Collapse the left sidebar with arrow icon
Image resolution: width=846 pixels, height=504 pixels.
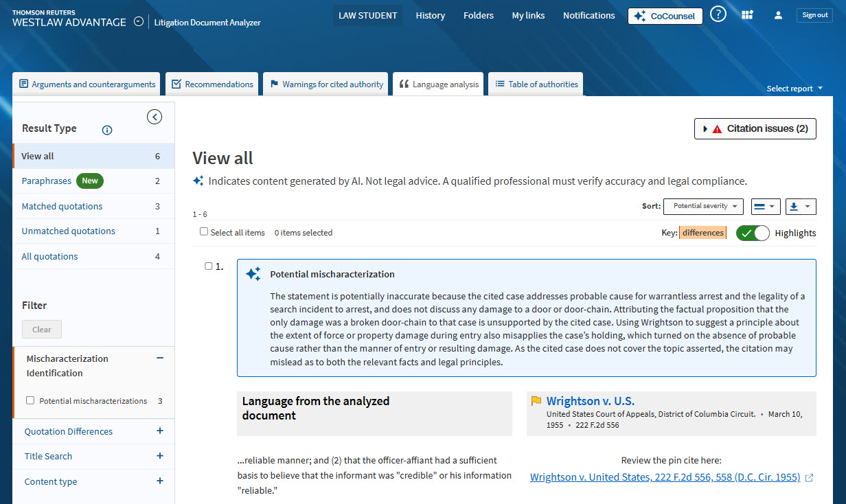coord(155,117)
